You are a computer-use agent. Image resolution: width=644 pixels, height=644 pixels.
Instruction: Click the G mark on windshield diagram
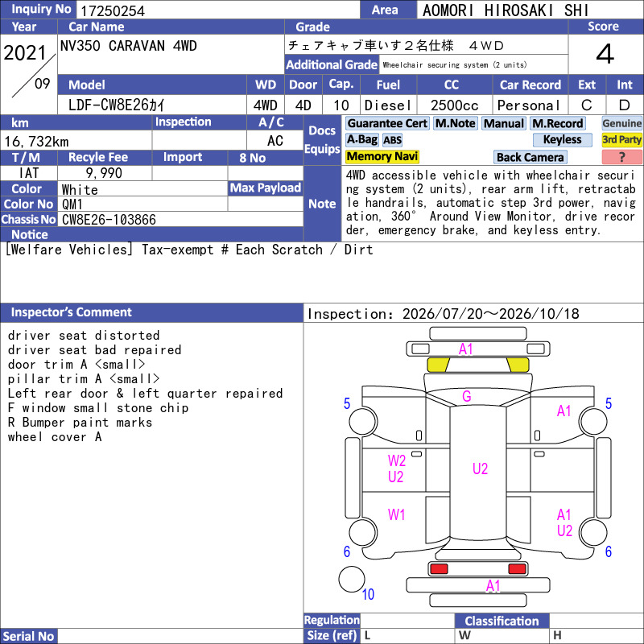[467, 396]
